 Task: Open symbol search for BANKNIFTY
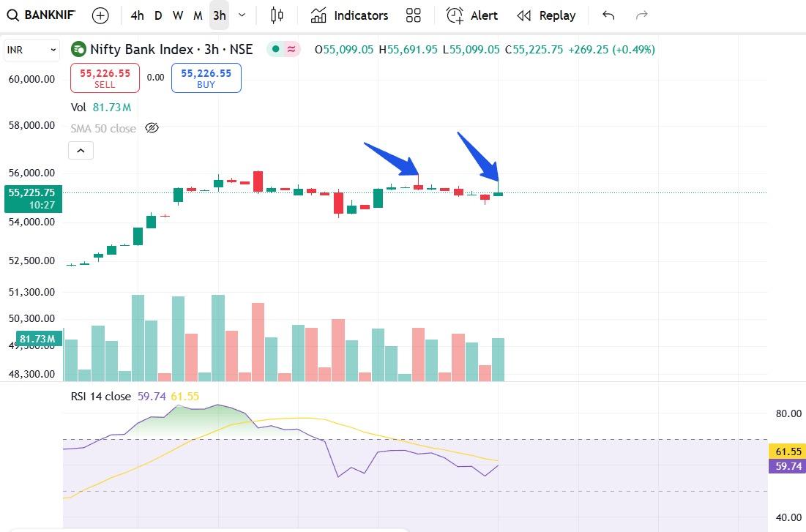pos(41,15)
